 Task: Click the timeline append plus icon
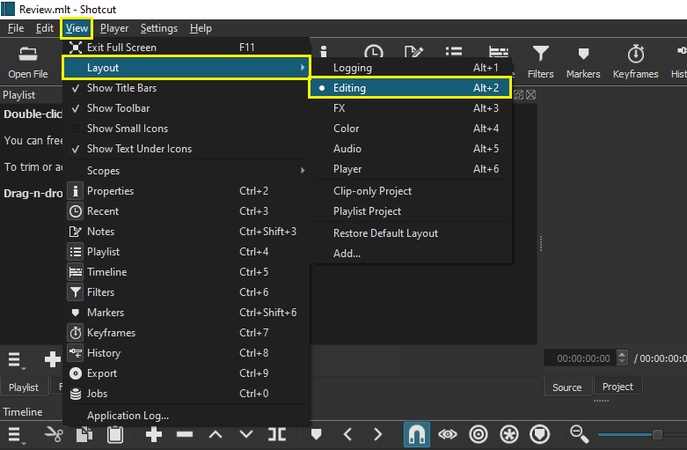coord(154,435)
